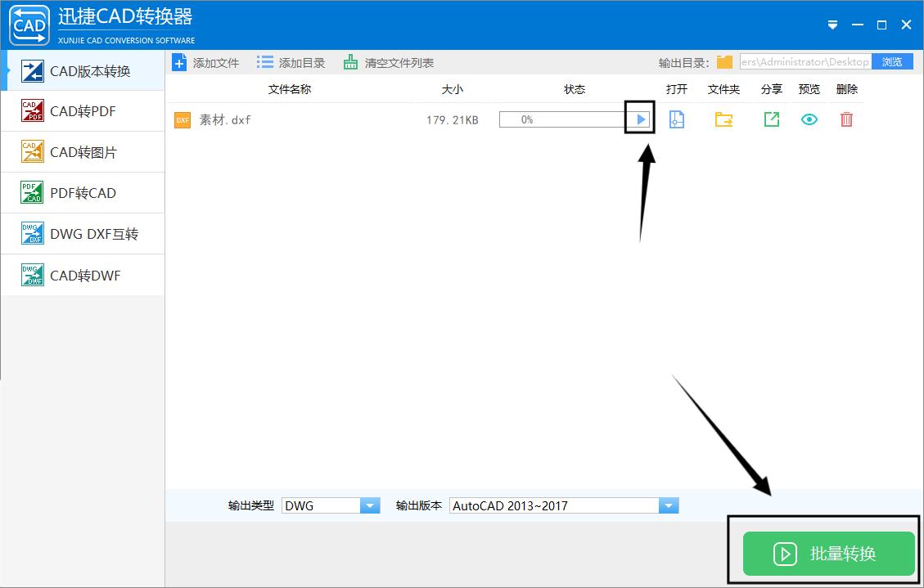Click the 批量转换 batch convert button
Viewport: 924px width, 588px height.
(827, 554)
